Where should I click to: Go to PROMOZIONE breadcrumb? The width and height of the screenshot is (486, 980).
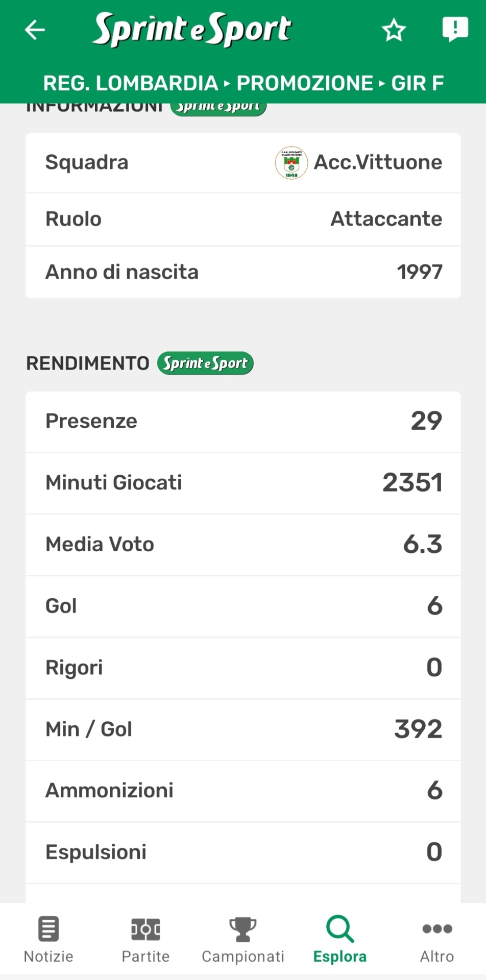click(x=305, y=83)
